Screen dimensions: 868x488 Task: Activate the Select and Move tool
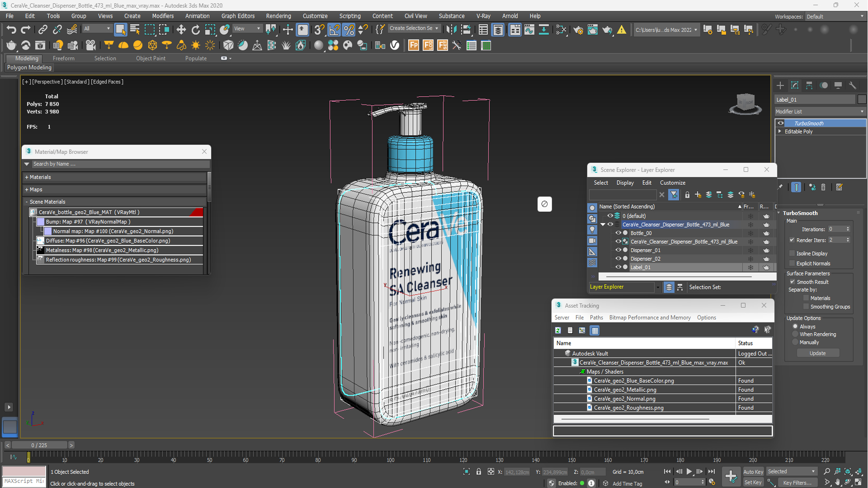coord(181,30)
